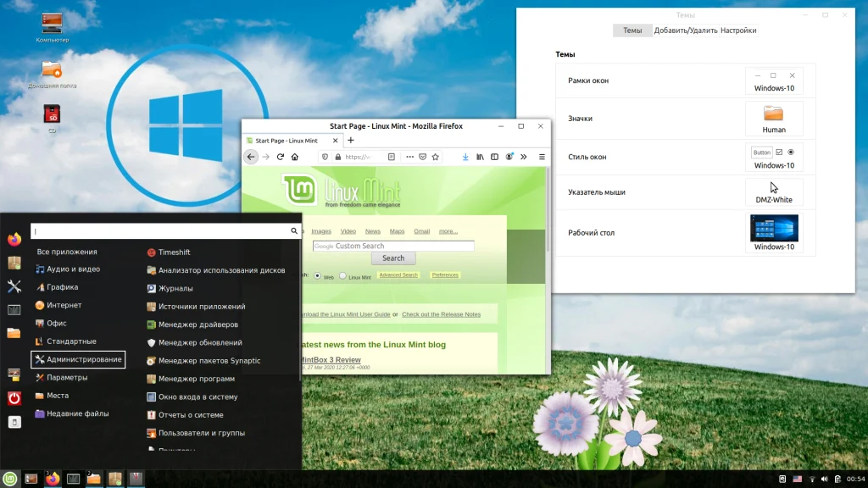Open the terminal from the taskbar
Image resolution: width=868 pixels, height=488 pixels.
pyautogui.click(x=73, y=479)
